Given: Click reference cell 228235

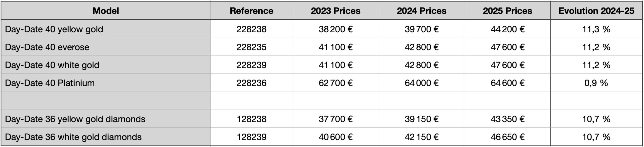Looking at the screenshot, I should coord(252,47).
